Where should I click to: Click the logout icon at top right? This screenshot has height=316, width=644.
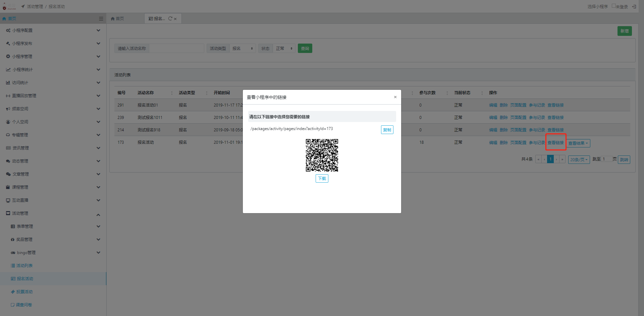pos(634,7)
